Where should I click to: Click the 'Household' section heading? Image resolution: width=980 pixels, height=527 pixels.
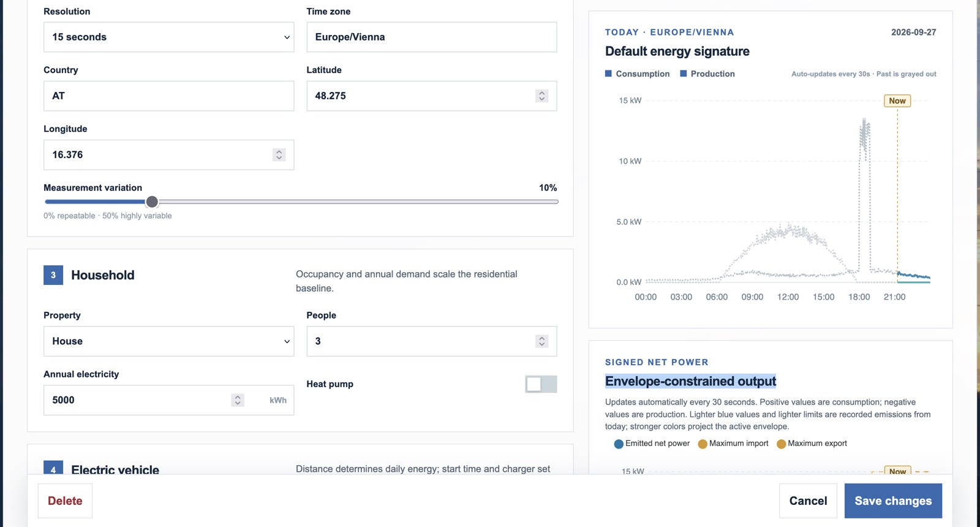(x=103, y=275)
